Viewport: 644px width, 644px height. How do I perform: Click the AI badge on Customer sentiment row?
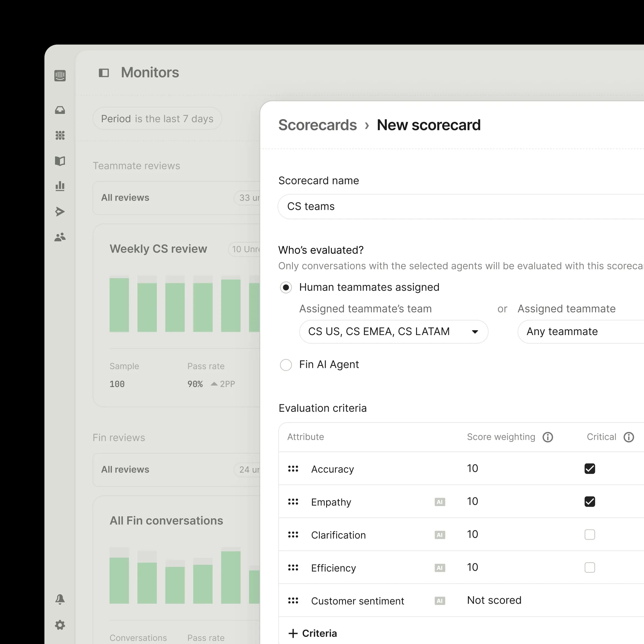[x=440, y=601]
